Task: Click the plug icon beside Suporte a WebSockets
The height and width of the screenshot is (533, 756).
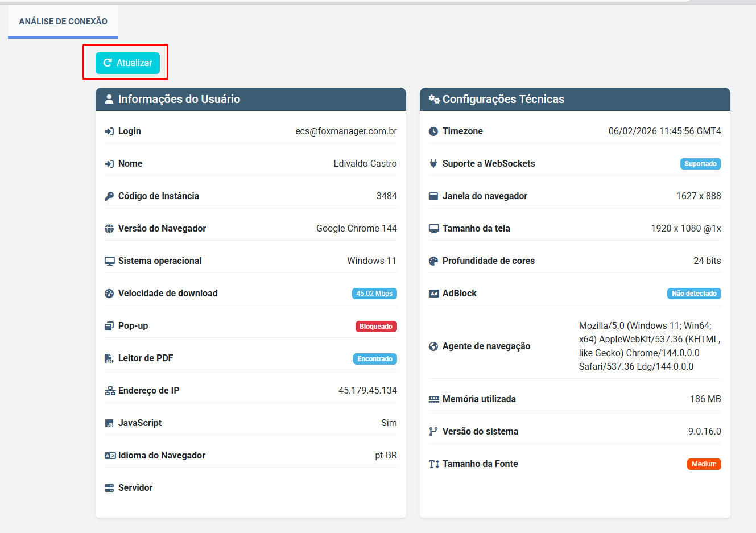Action: pos(433,164)
